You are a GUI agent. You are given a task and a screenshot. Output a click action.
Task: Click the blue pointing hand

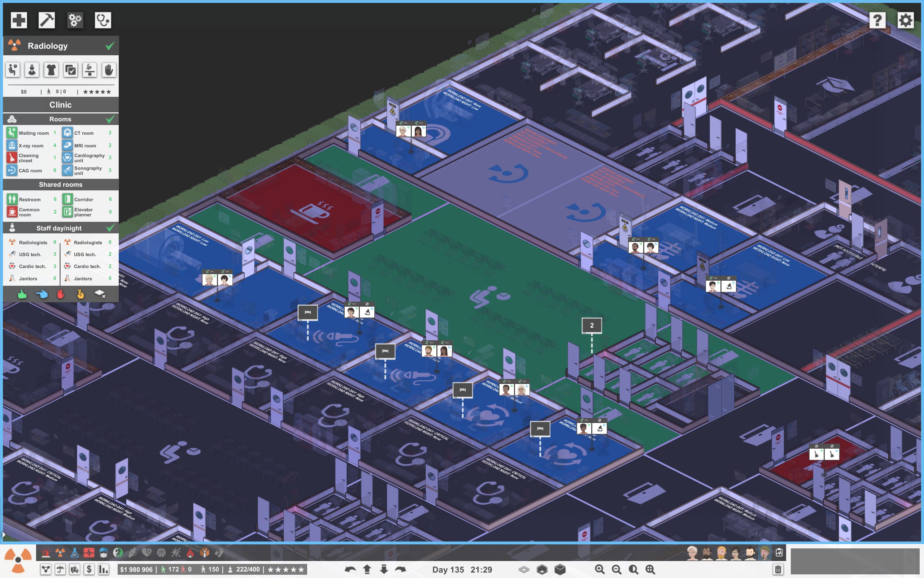click(42, 294)
